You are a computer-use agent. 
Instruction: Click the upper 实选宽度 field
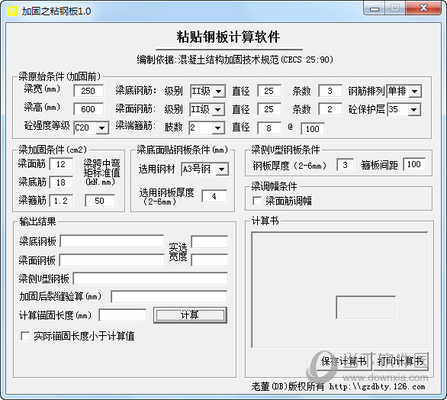(x=209, y=242)
